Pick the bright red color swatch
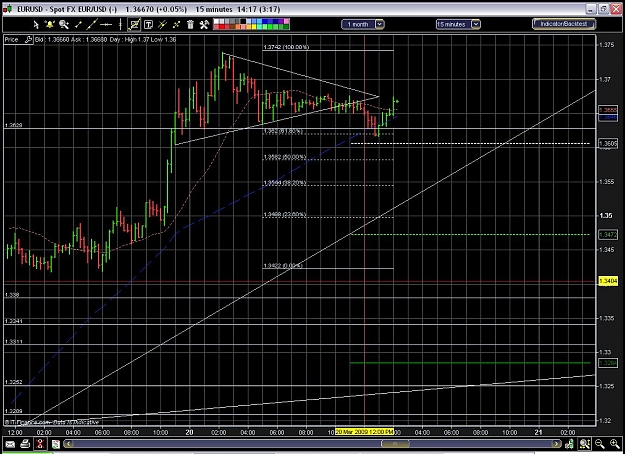Image resolution: width=625 pixels, height=454 pixels. tap(222, 27)
